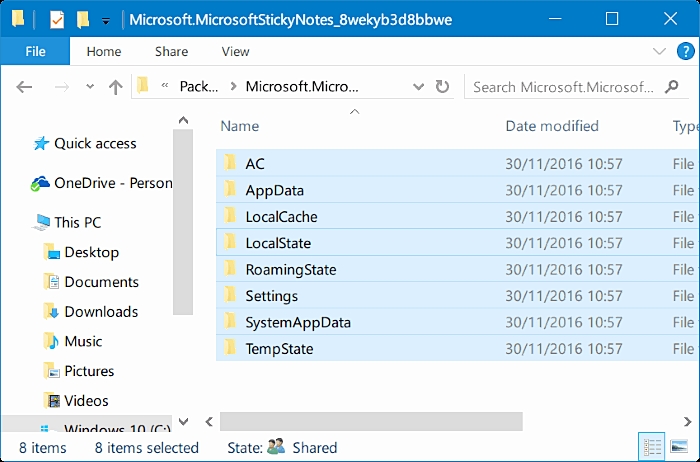This screenshot has width=700, height=462.
Task: Switch to the View tab
Action: tap(235, 52)
